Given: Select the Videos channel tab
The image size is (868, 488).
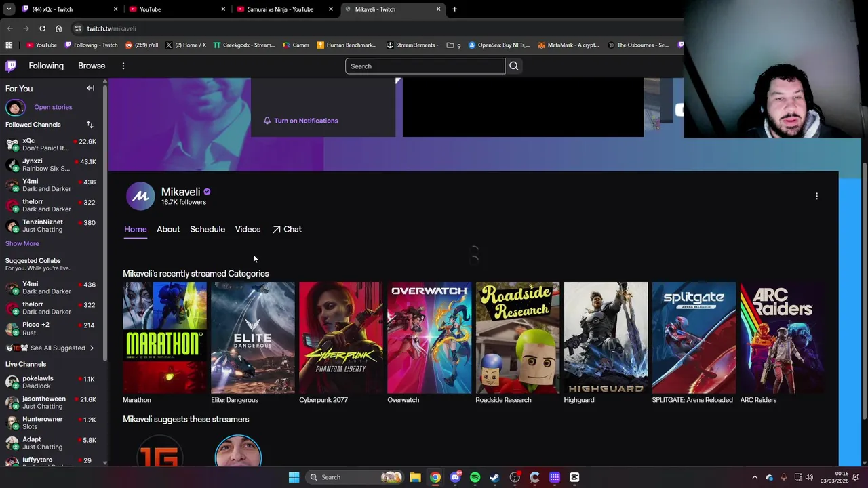Looking at the screenshot, I should coord(248,229).
